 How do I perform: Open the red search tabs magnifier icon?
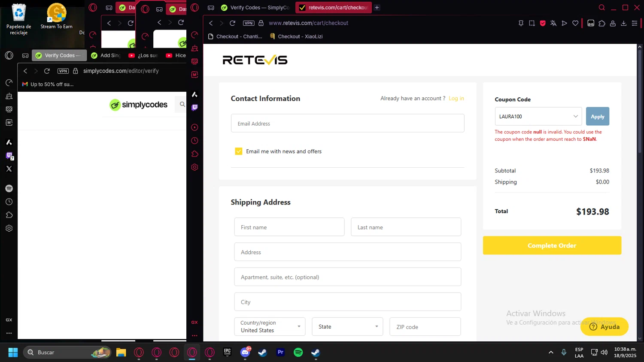[602, 7]
